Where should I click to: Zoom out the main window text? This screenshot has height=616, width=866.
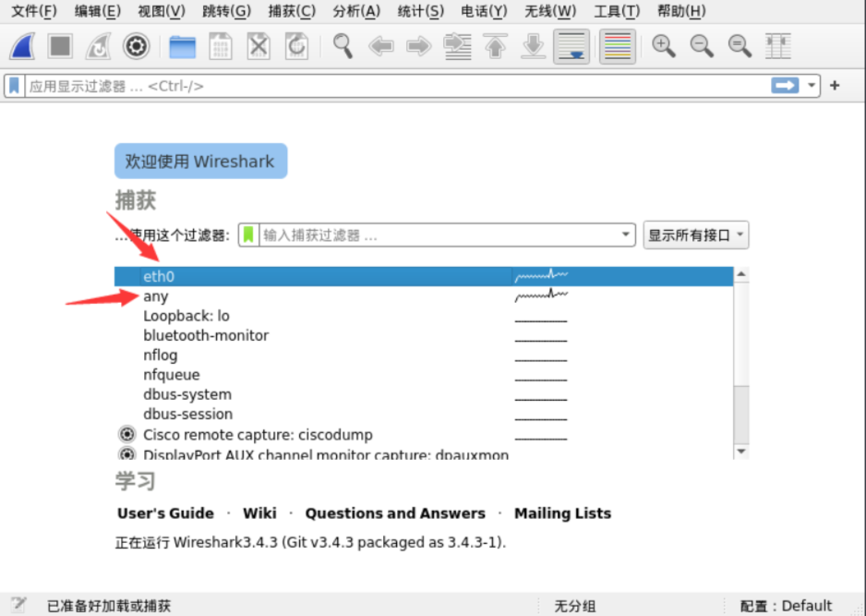tap(702, 46)
